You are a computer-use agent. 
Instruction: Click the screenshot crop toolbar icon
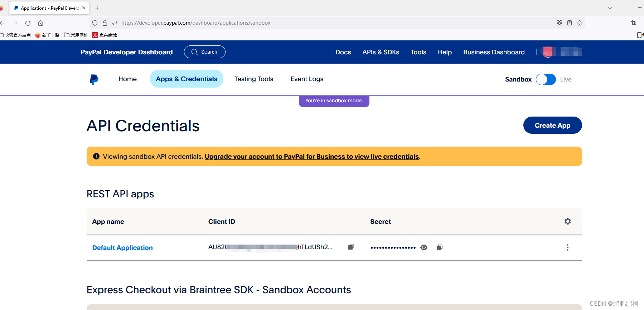pos(634,23)
